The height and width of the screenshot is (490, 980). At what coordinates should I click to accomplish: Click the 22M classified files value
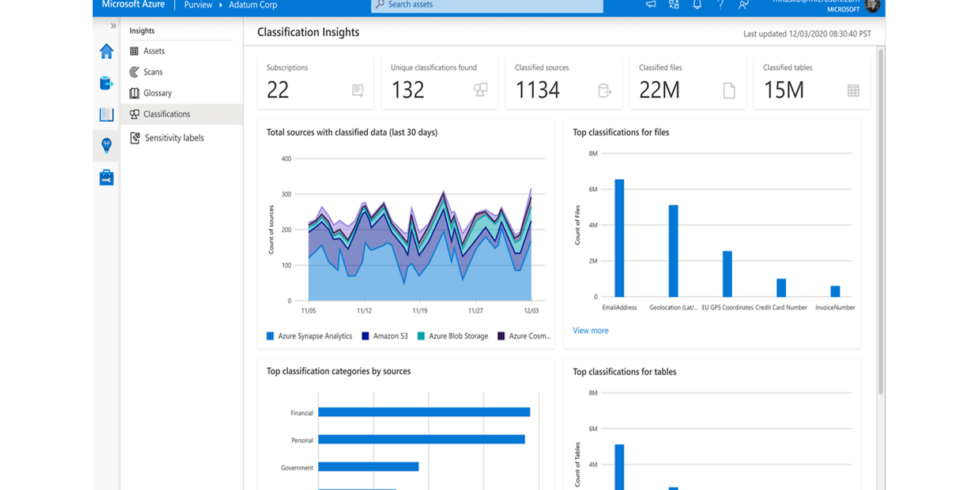659,90
